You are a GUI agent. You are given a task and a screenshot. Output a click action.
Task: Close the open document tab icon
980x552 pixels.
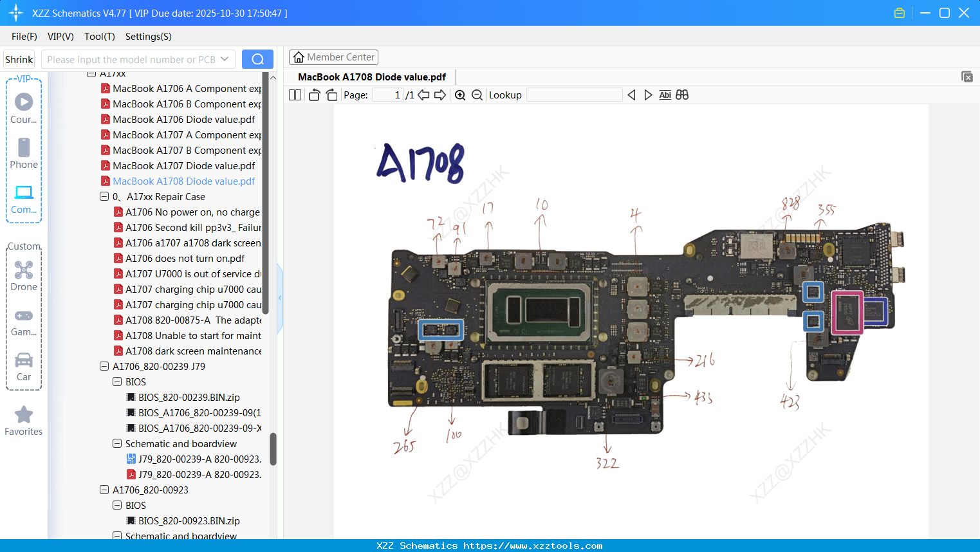point(967,77)
